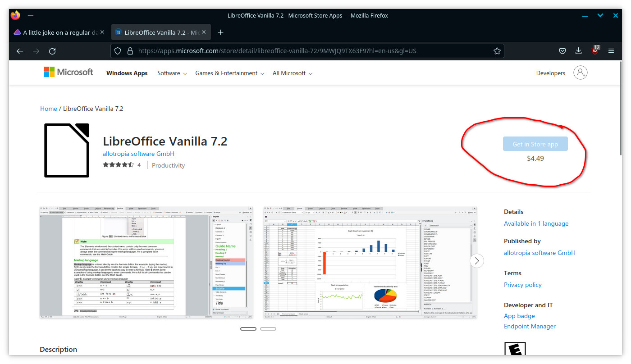The height and width of the screenshot is (364, 631).
Task: Click the uBlock Origin extension icon
Action: [x=595, y=51]
